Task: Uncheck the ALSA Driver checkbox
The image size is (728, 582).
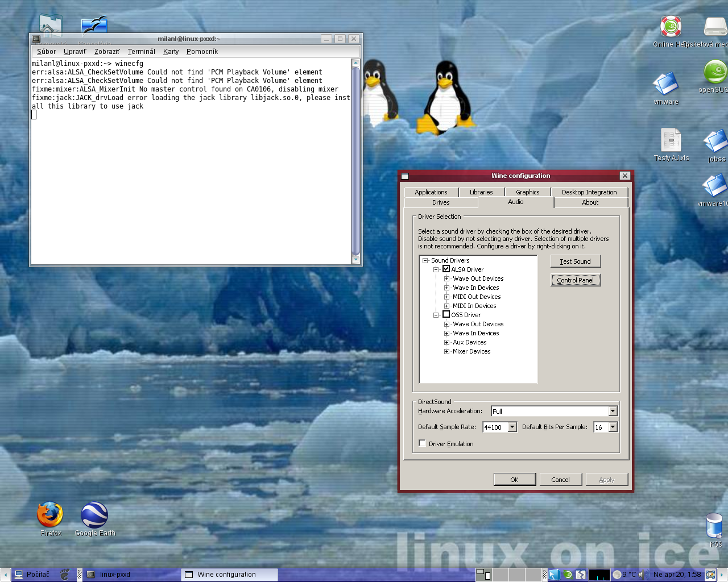Action: pos(446,269)
